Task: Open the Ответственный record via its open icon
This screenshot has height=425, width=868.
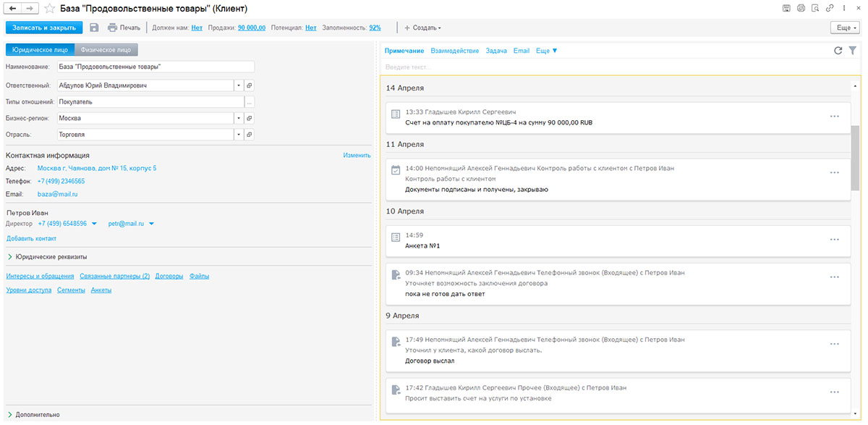Action: pyautogui.click(x=250, y=85)
